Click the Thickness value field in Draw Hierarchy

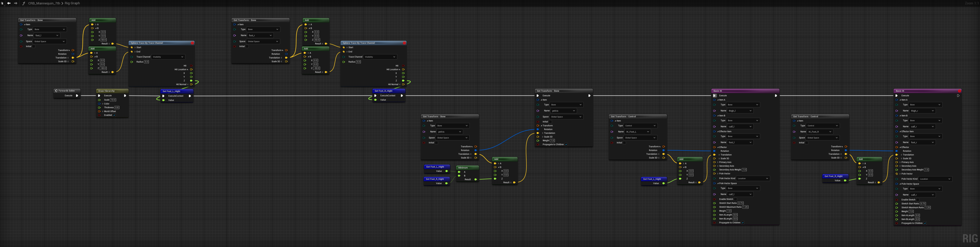point(117,107)
